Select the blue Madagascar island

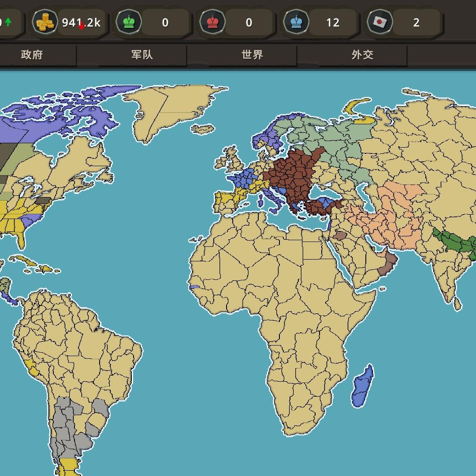(x=363, y=387)
